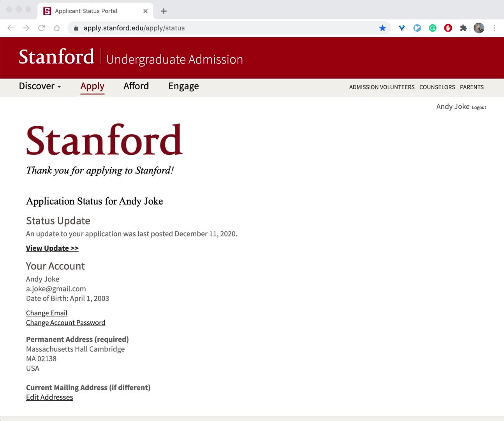Screen dimensions: 504x421
Task: Go to Admission Volunteers page
Action: [x=382, y=87]
